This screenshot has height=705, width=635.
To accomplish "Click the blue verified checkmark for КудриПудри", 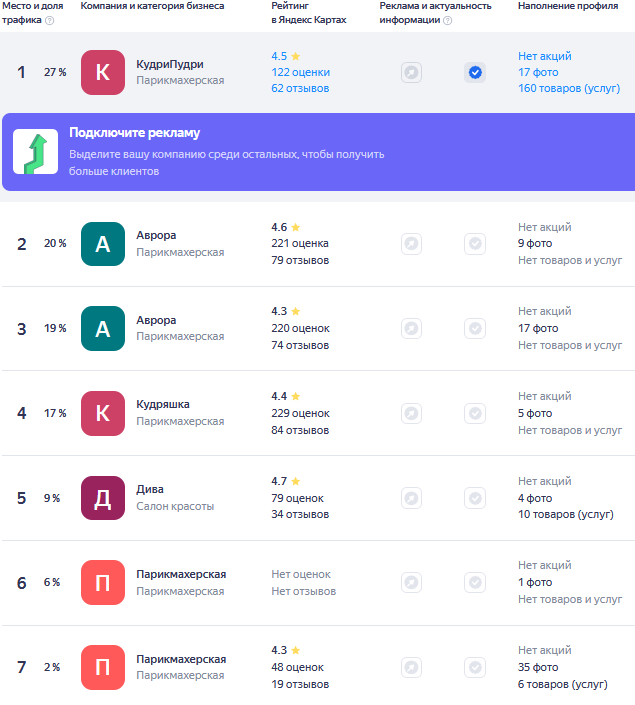I will tap(475, 72).
